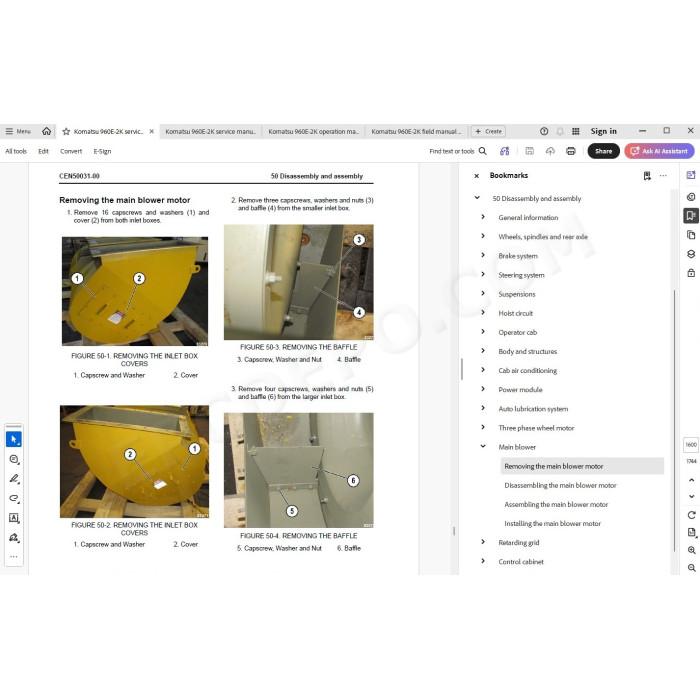Switch to the second Komatsu 960E-2K service manual tab
The width and height of the screenshot is (700, 700).
(x=210, y=131)
